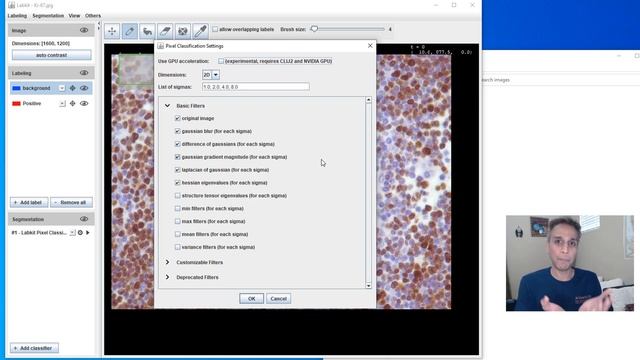Hide the Positive label eye icon
This screenshot has height=360, width=640.
84,104
